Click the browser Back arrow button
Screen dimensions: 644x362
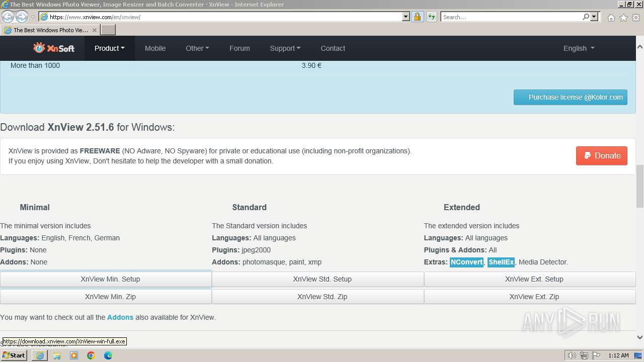tap(8, 17)
